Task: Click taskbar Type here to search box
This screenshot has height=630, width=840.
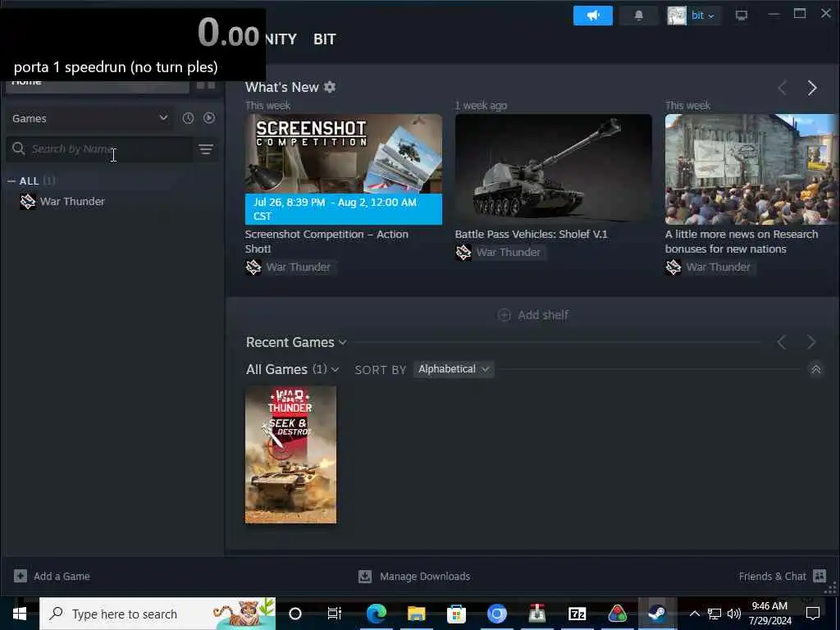Action: point(157,614)
